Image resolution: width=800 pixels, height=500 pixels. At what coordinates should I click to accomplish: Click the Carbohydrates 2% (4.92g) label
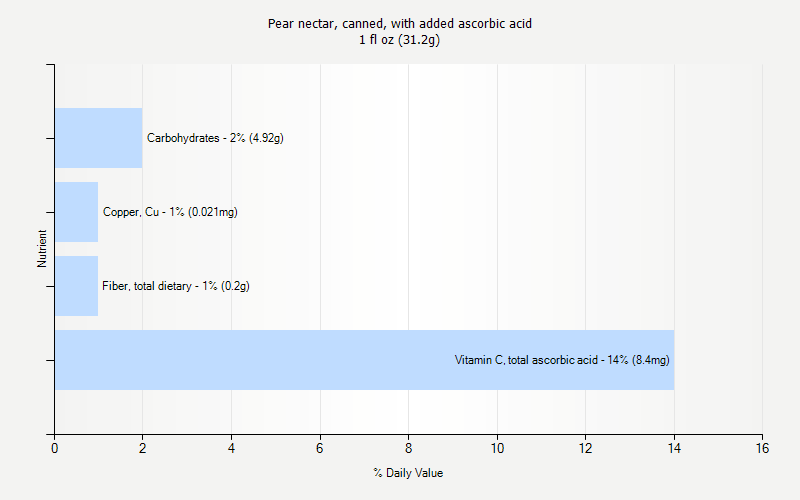(215, 138)
